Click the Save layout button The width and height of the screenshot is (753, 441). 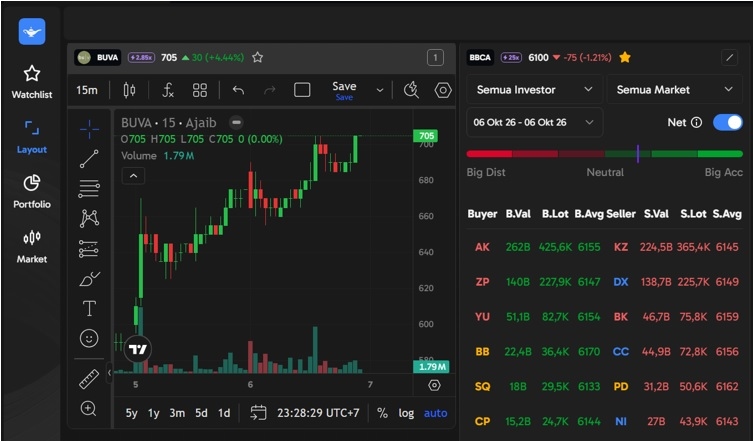[x=344, y=90]
